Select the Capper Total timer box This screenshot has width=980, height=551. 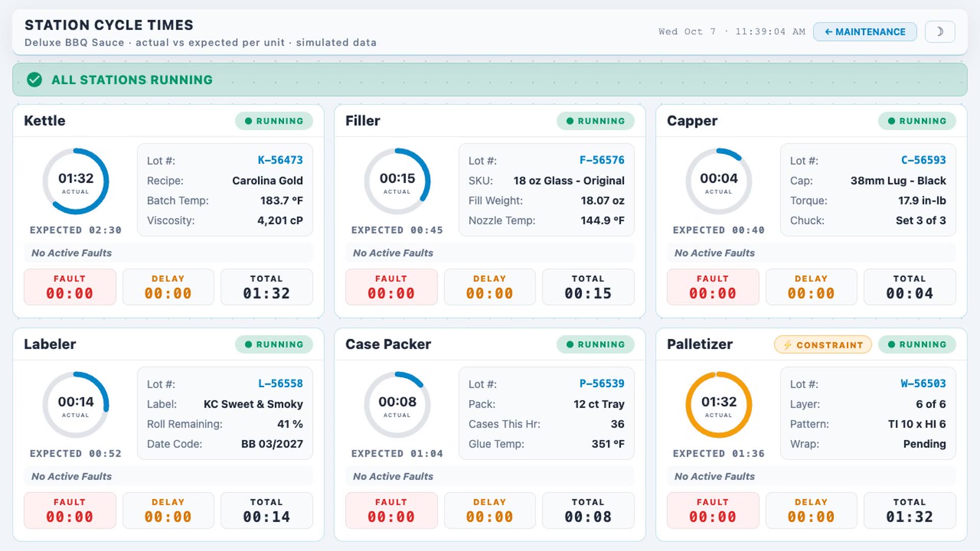click(910, 287)
